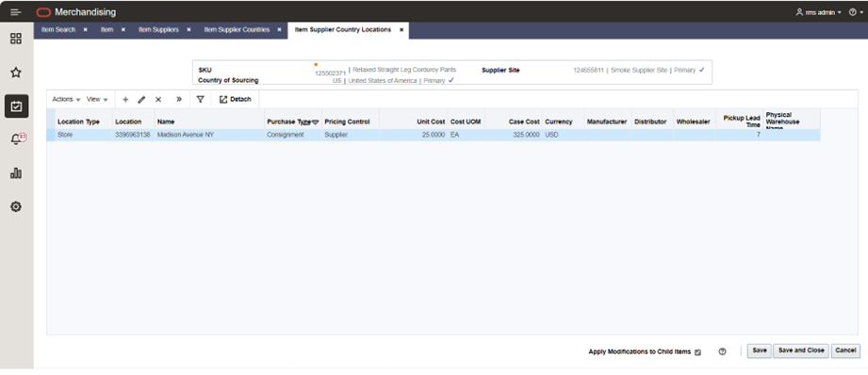
Task: Click unit cost value 25.0000
Action: (434, 135)
